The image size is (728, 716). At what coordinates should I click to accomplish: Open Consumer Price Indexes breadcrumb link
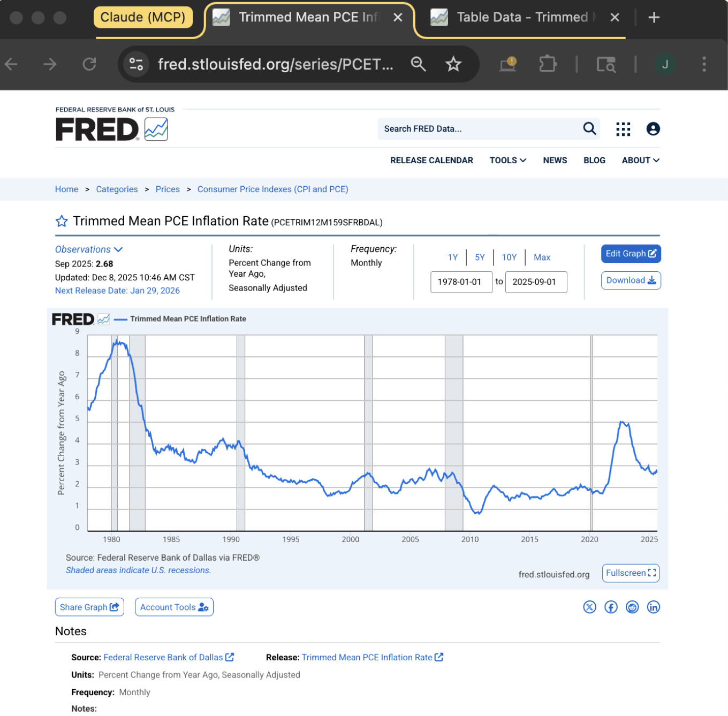coord(272,189)
